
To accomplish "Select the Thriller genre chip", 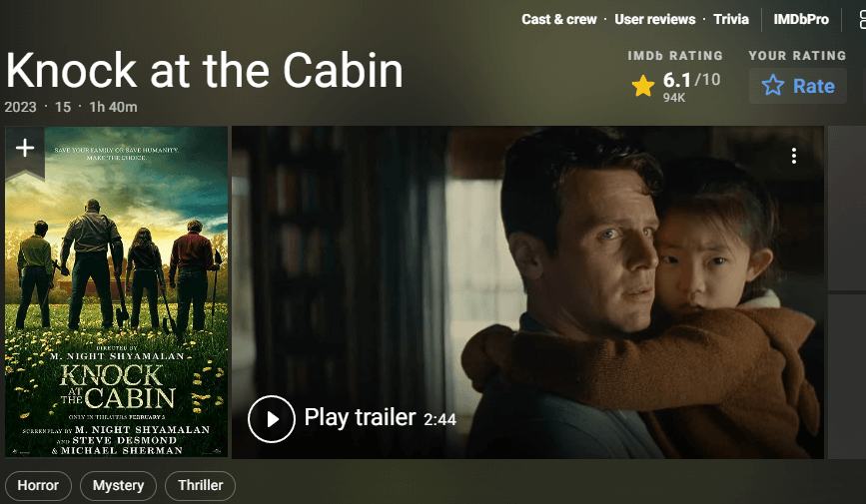I will (201, 486).
